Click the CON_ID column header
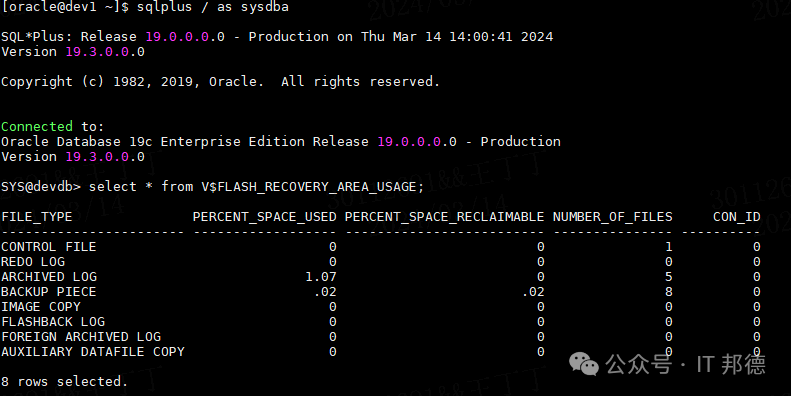 pos(737,217)
